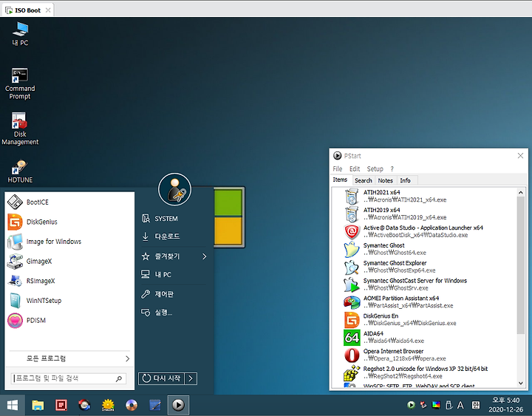Screen dimensions: 532x416
Task: Open RSImageX from start menu
Action: [x=69, y=281]
